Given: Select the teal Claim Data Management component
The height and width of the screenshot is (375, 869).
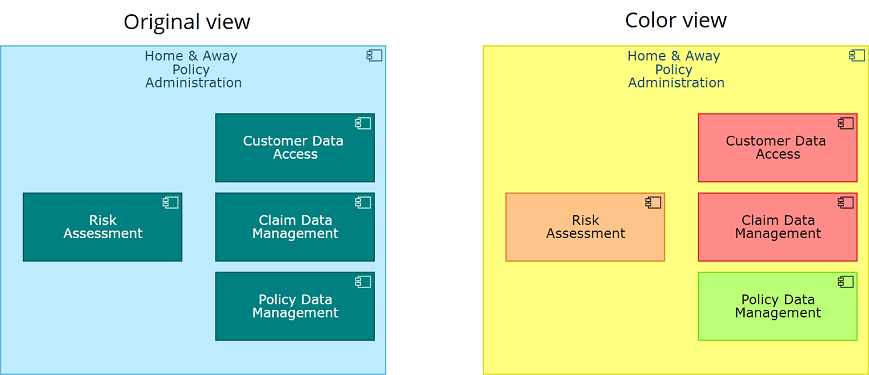Looking at the screenshot, I should coord(295,227).
